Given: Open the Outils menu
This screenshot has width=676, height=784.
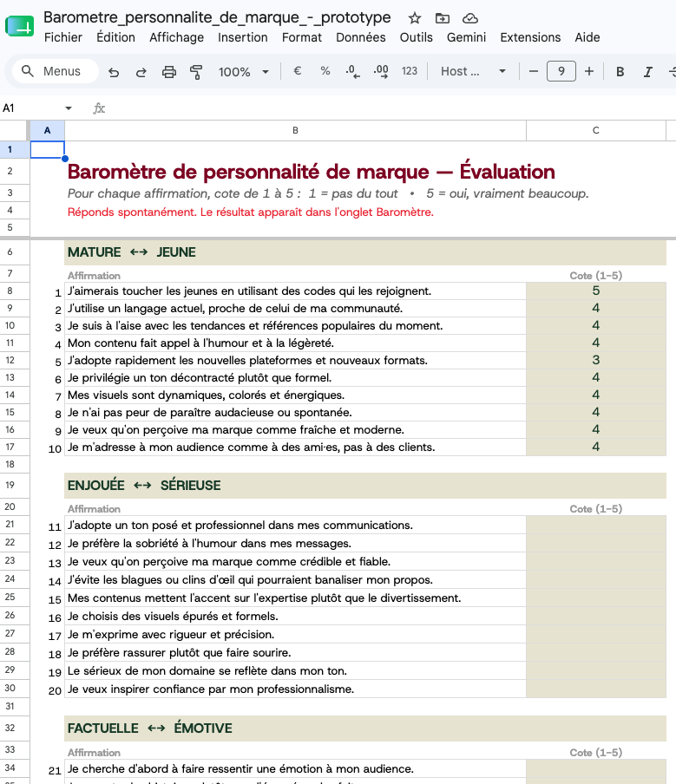Looking at the screenshot, I should tap(417, 37).
